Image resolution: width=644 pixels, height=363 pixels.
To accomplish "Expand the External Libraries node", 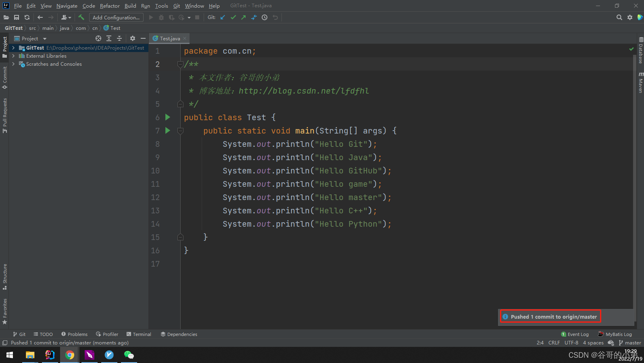I will point(13,56).
